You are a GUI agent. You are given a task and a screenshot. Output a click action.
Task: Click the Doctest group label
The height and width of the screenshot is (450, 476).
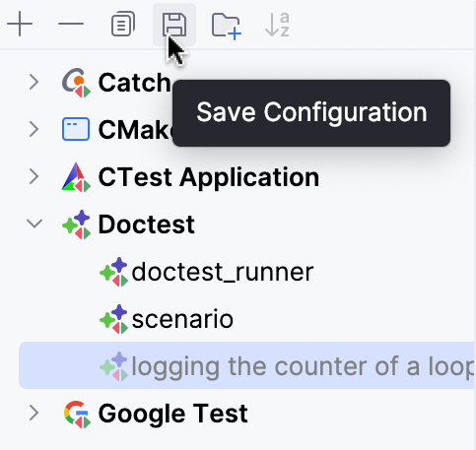tap(147, 225)
